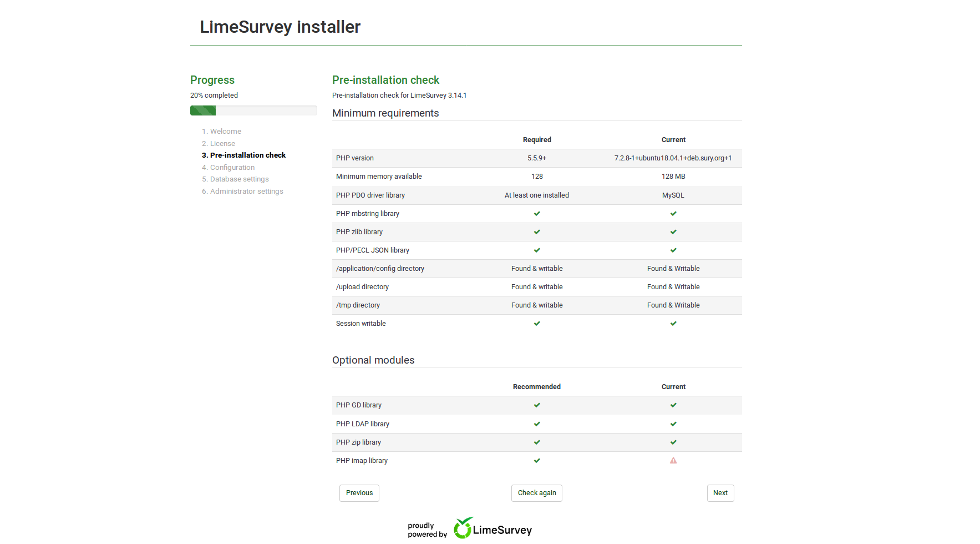Screen dimensions: 980x544
Task: Click the Minimum requirements heading
Action: pyautogui.click(x=385, y=113)
